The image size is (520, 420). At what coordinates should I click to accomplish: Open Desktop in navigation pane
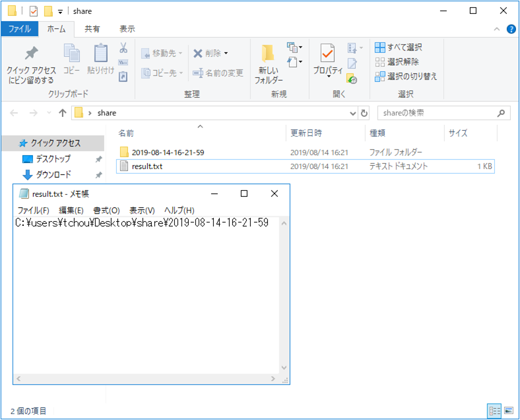(x=53, y=159)
